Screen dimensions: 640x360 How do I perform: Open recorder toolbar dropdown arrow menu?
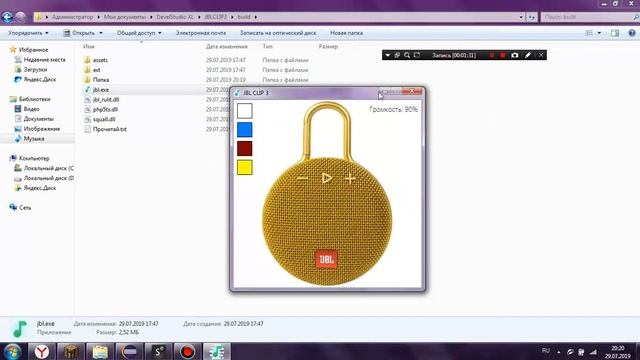click(x=387, y=55)
